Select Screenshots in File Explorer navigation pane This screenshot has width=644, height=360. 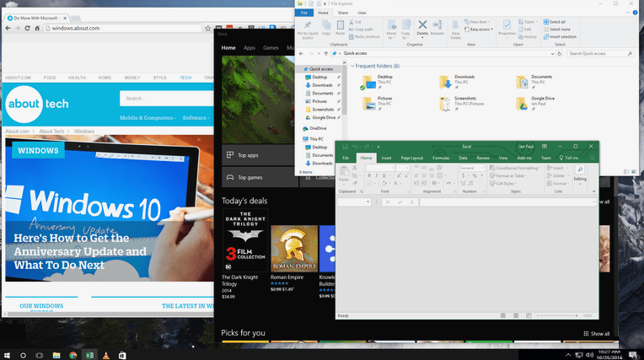click(323, 110)
